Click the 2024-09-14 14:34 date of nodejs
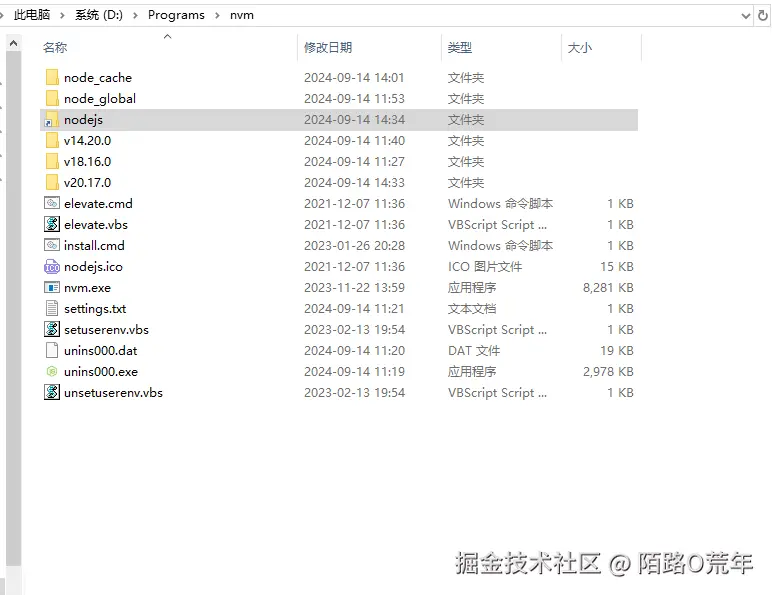Viewport: 772px width, 595px height. click(354, 120)
